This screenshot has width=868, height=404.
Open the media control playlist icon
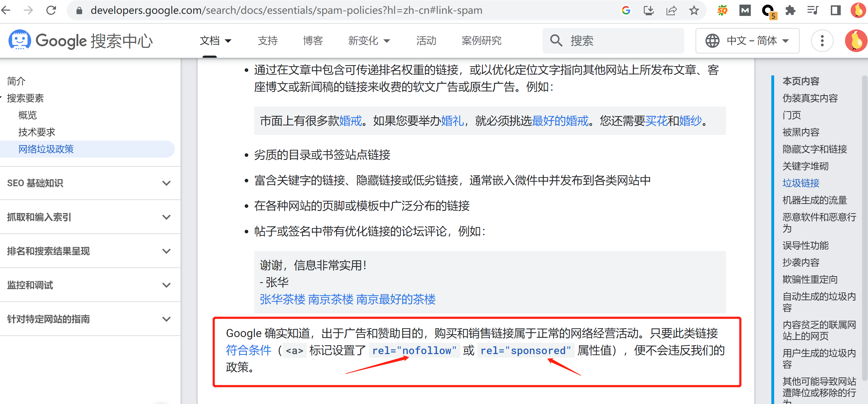click(813, 11)
